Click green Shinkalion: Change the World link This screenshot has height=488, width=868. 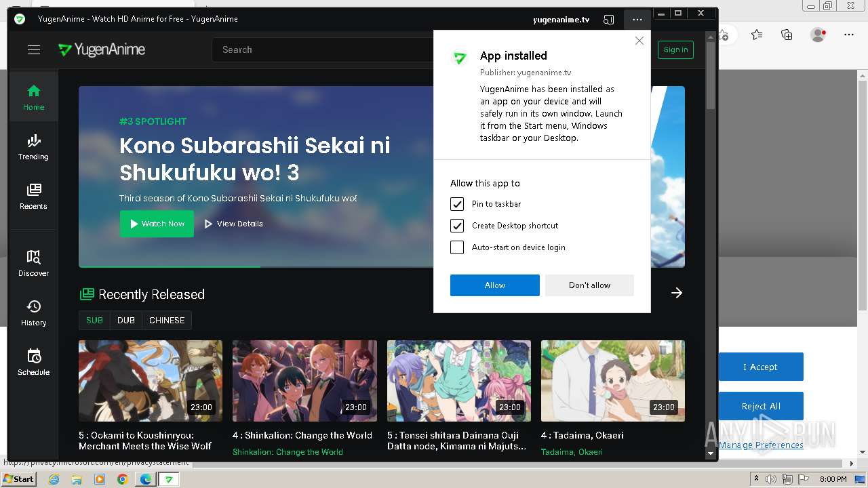pyautogui.click(x=288, y=452)
